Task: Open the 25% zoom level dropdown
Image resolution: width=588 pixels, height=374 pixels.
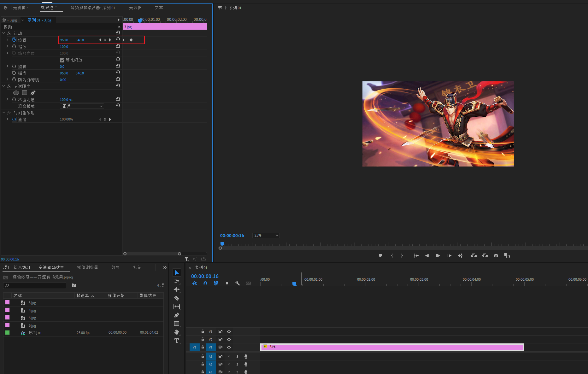Action: point(266,236)
